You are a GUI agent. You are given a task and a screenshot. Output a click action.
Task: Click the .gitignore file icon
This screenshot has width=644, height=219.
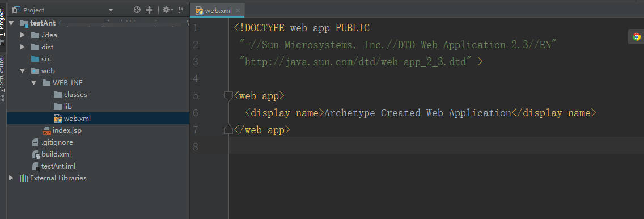pyautogui.click(x=35, y=142)
